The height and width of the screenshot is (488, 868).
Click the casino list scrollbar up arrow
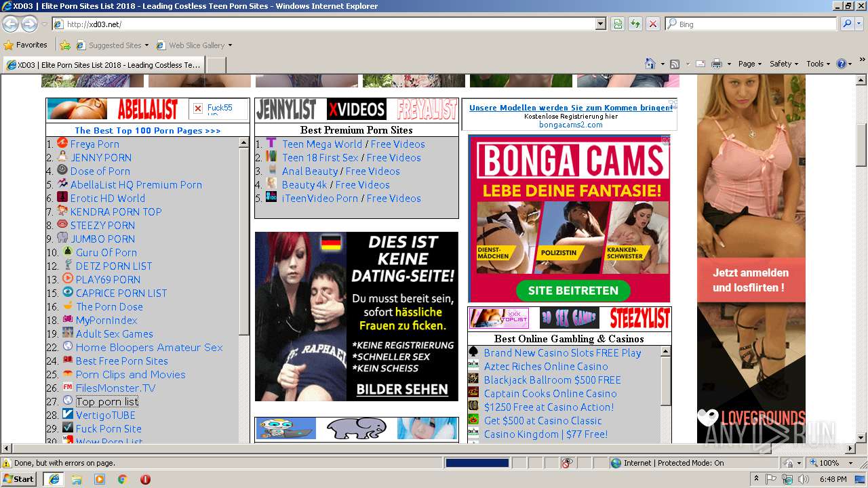(666, 352)
